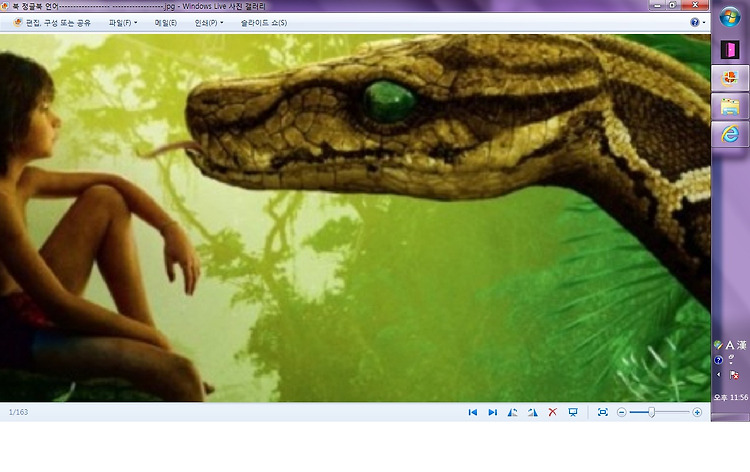The height and width of the screenshot is (472, 750).
Task: Open the blue help question icon
Action: pyautogui.click(x=695, y=22)
